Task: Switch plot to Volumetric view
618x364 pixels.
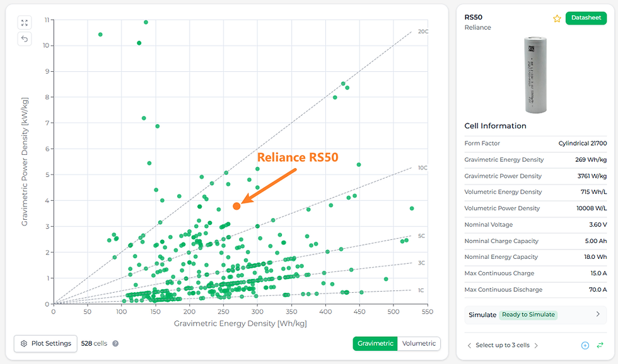Action: 419,344
